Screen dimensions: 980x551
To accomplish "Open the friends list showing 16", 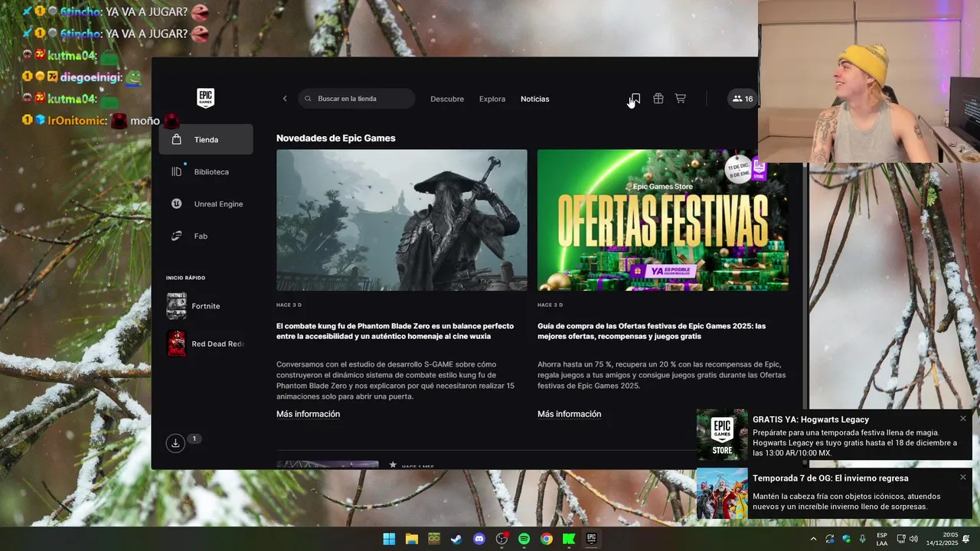I will [742, 99].
